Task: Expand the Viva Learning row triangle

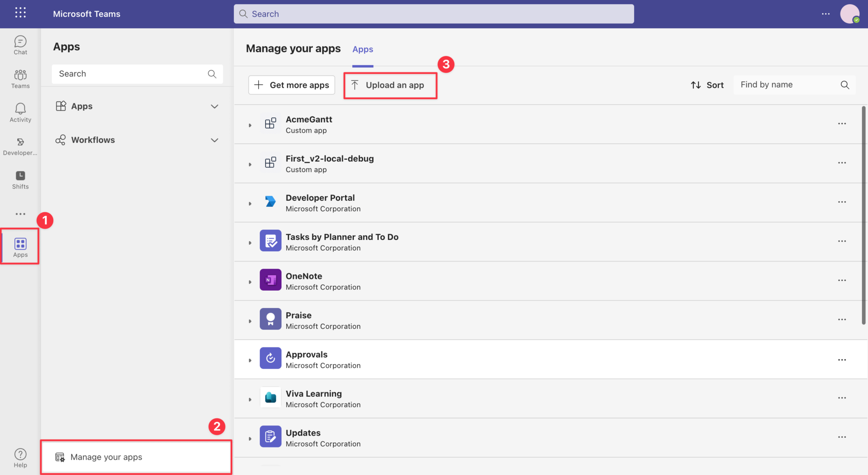Action: [250, 400]
